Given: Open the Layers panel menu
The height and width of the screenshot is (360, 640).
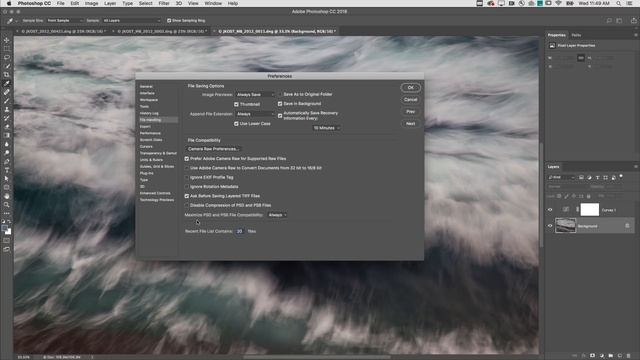Looking at the screenshot, I should click(x=636, y=167).
